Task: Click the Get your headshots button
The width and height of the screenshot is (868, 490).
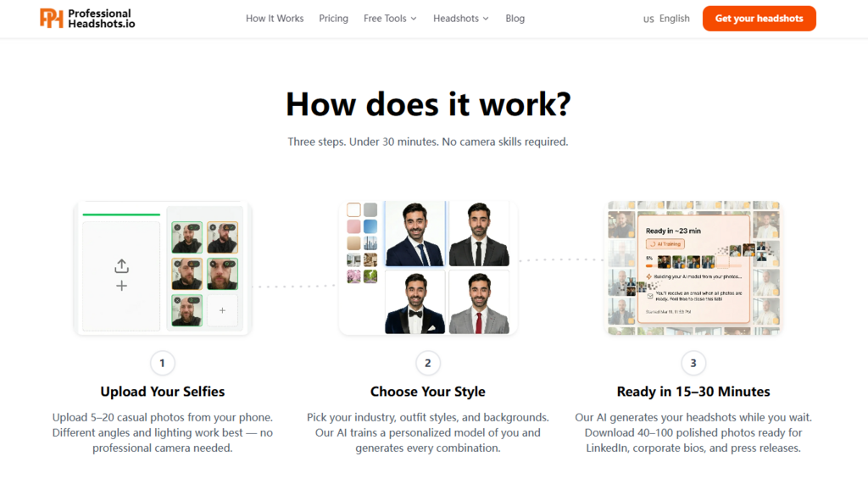Action: [x=759, y=19]
